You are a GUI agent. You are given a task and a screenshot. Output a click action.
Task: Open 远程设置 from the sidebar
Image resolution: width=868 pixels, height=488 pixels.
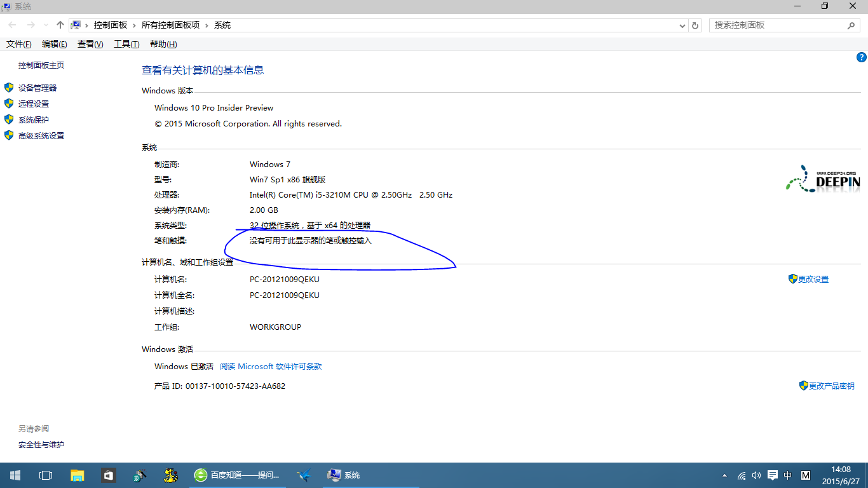(x=34, y=104)
